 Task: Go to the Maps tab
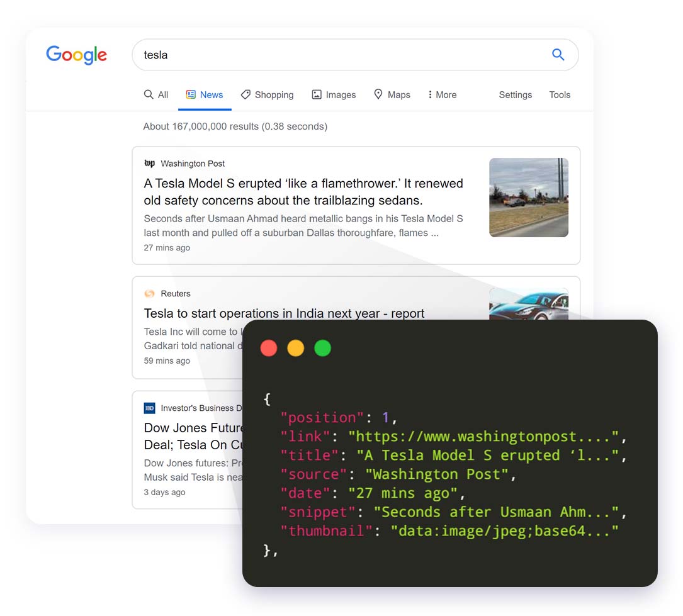click(392, 95)
